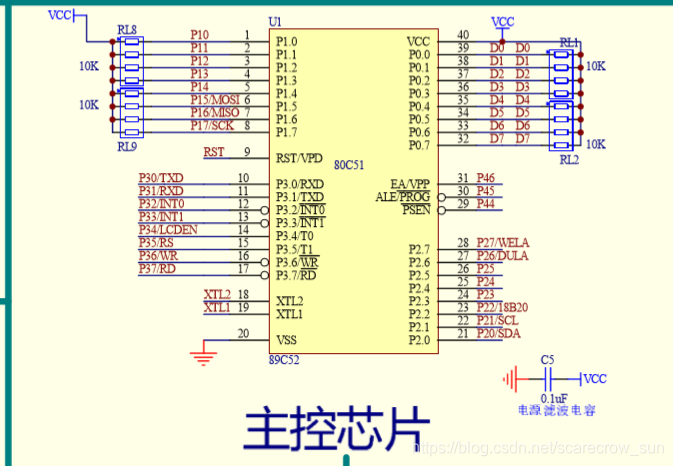Viewport: 673px width, 466px height.
Task: Select net label P44
Action: point(485,204)
